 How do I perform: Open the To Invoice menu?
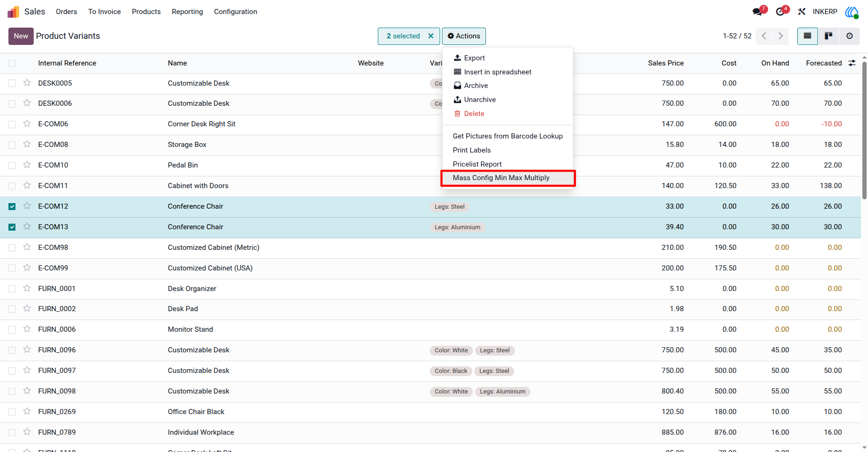pos(104,12)
